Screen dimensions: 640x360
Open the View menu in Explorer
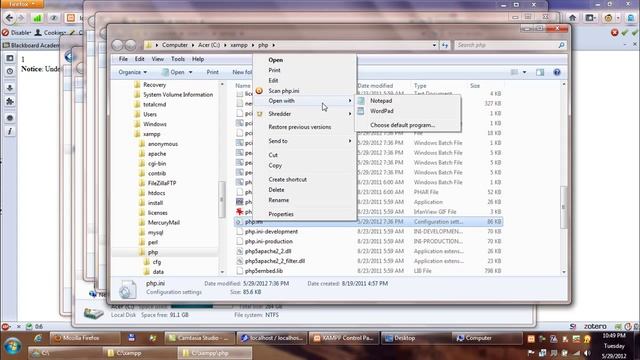coord(158,59)
